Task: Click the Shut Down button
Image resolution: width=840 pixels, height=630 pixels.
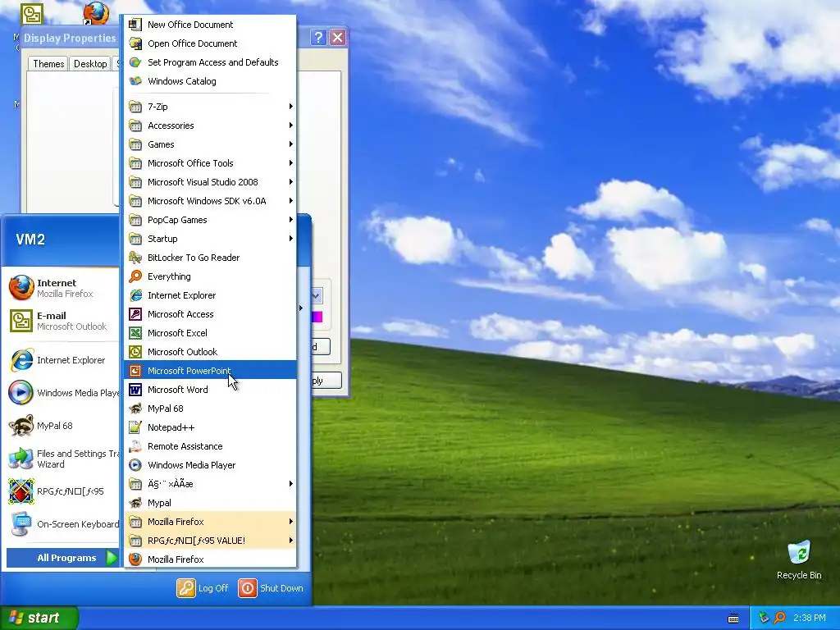Action: click(x=271, y=588)
